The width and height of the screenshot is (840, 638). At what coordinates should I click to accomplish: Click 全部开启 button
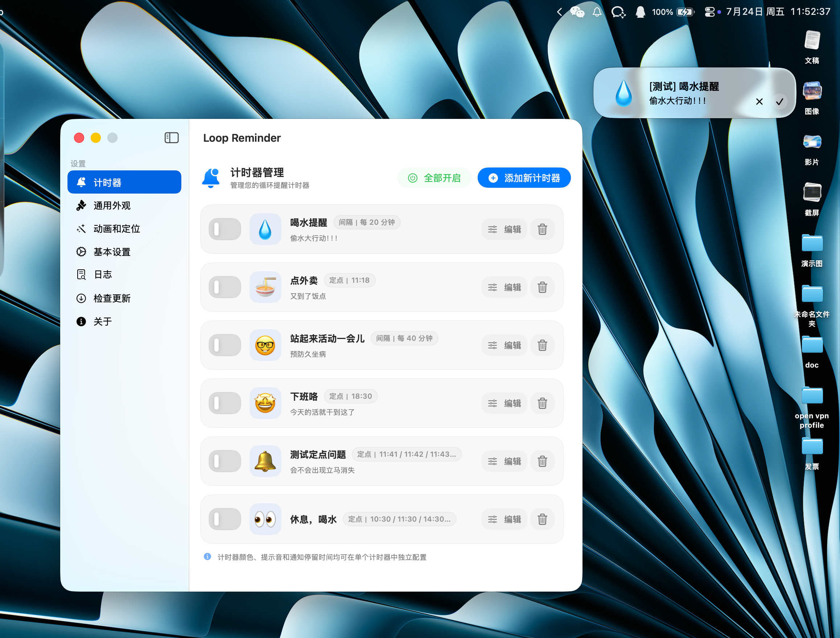pyautogui.click(x=434, y=178)
